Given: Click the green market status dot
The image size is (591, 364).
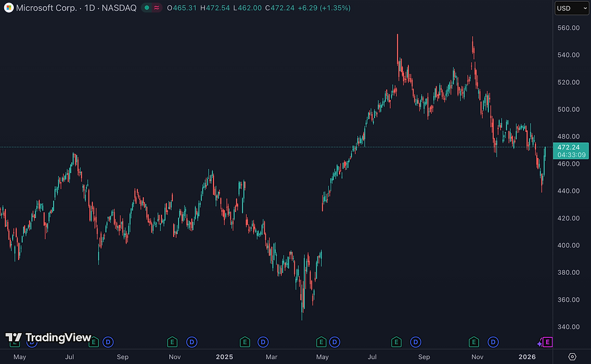Looking at the screenshot, I should 147,8.
